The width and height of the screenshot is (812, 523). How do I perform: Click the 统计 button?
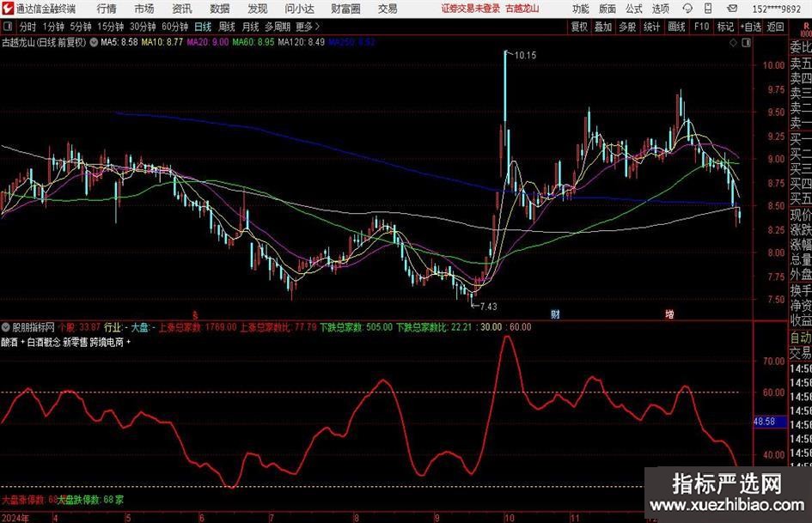tap(651, 27)
